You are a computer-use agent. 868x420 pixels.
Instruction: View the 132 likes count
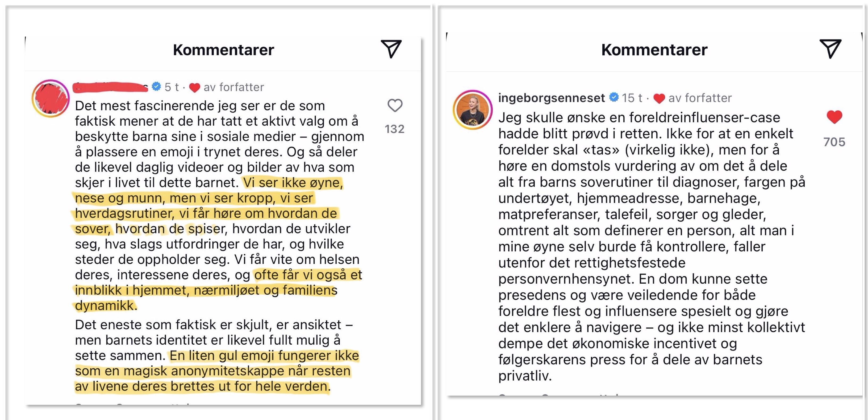coord(395,129)
